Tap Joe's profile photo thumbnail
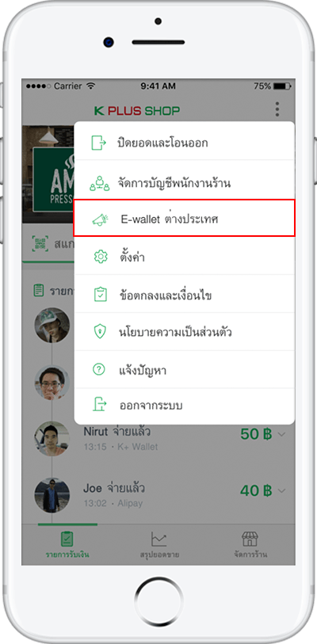 pos(52,495)
